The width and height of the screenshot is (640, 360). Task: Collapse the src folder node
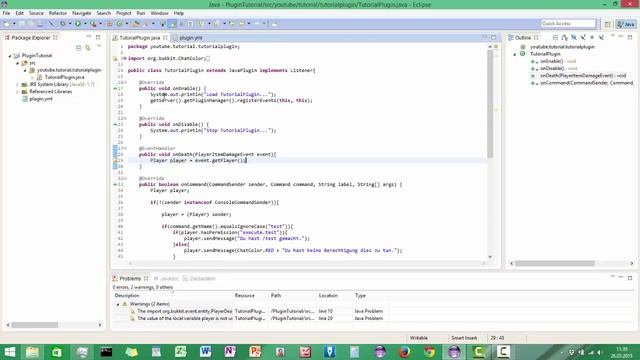pos(18,63)
